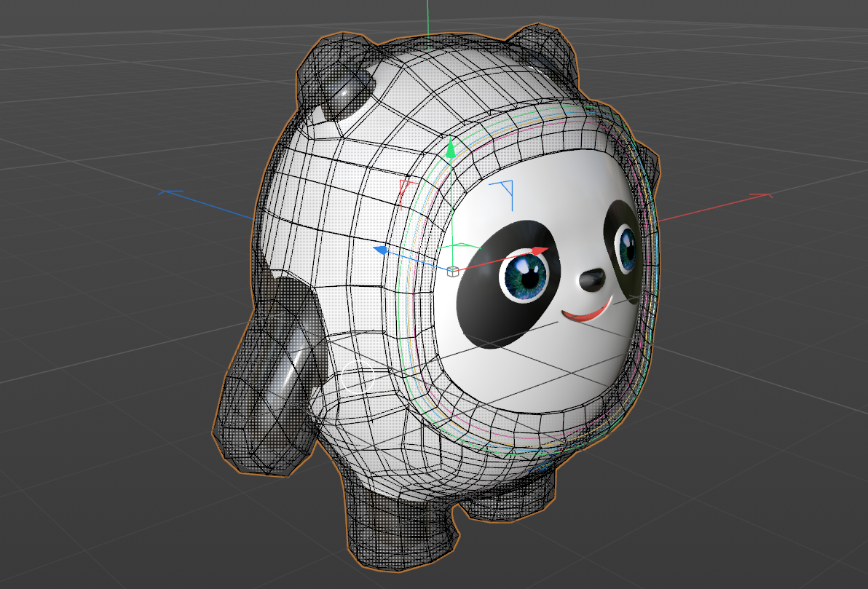Grab the red X-axis arrow of the gizmo

coord(540,250)
